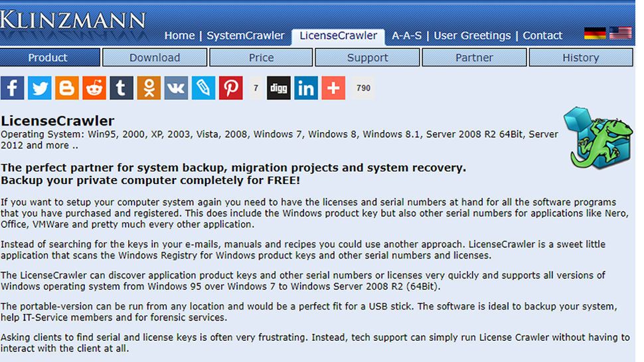Image resolution: width=644 pixels, height=362 pixels.
Task: Open the History tab
Action: point(581,58)
